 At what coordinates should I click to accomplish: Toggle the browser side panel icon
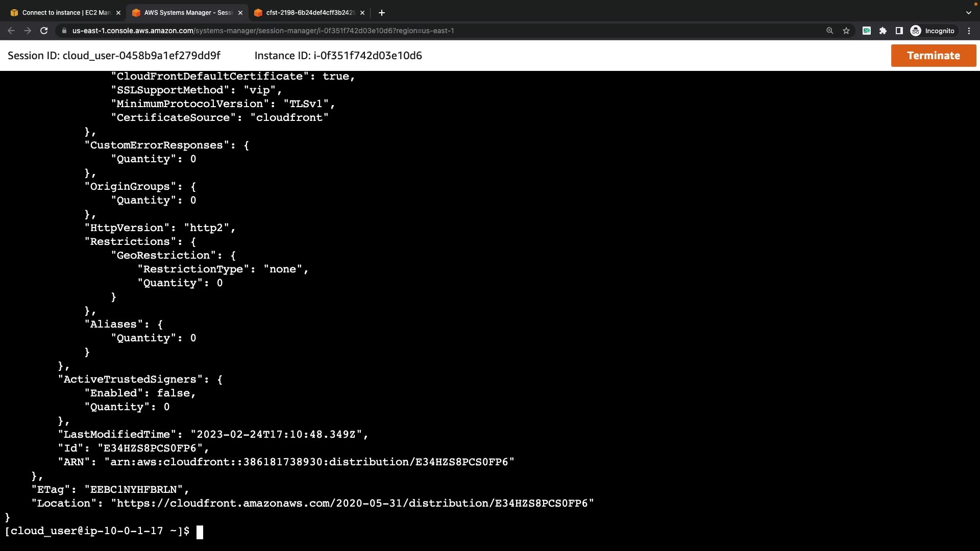(x=899, y=31)
